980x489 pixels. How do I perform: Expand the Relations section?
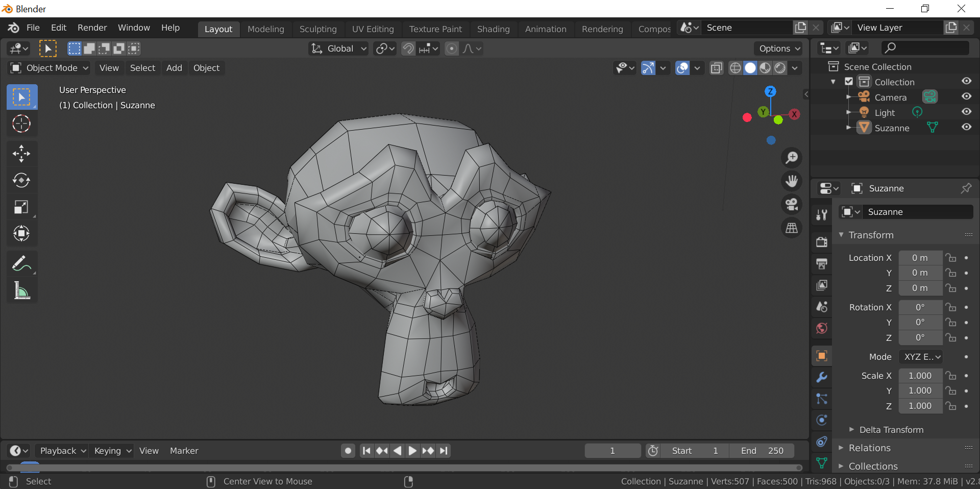(x=870, y=448)
